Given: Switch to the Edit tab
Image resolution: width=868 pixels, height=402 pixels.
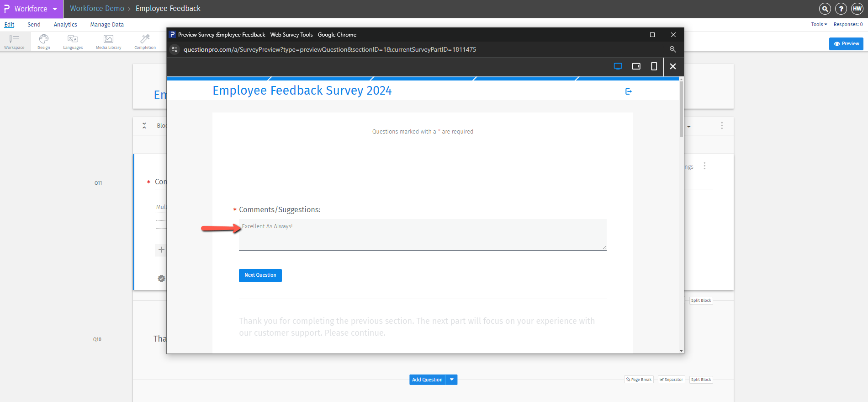Looking at the screenshot, I should [9, 25].
